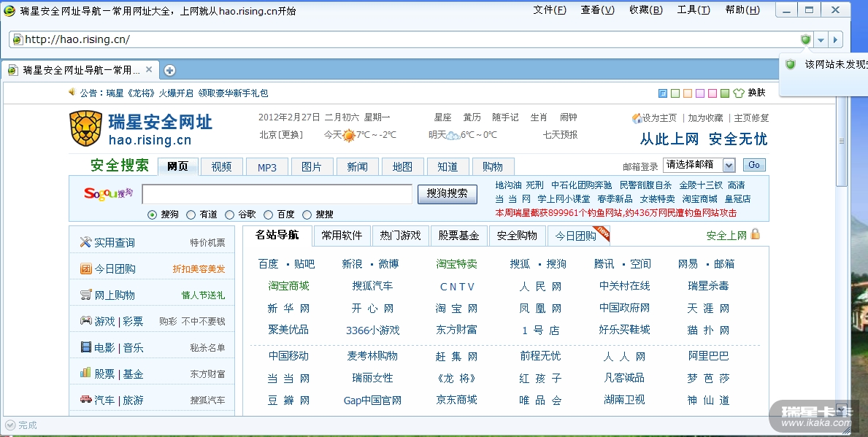Choose the pink skin color swatch
This screenshot has height=437, width=868.
pyautogui.click(x=713, y=93)
